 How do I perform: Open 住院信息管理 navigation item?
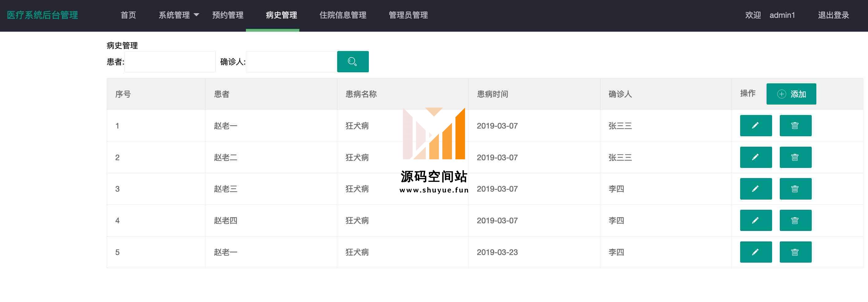tap(343, 15)
